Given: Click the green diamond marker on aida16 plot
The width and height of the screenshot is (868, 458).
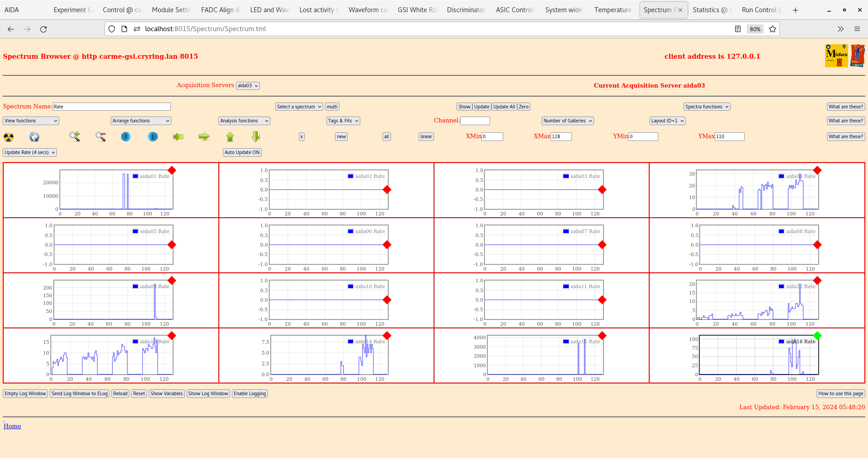Looking at the screenshot, I should click(817, 336).
